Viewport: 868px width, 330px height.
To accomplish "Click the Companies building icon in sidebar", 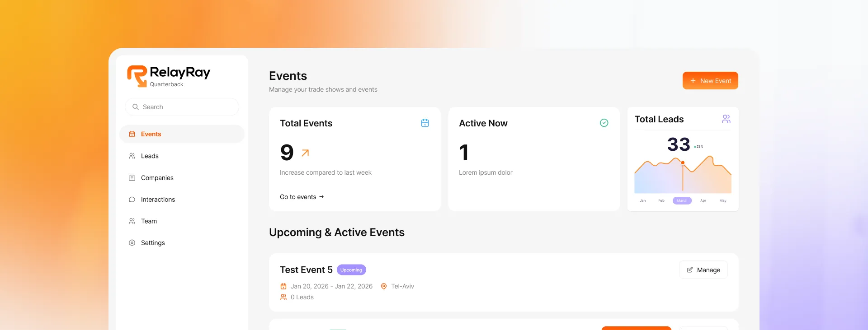I will tap(132, 178).
